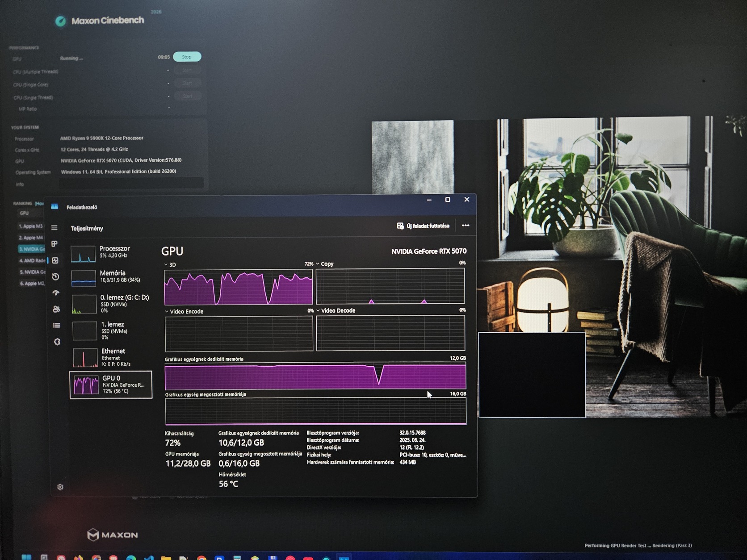This screenshot has width=747, height=560.
Task: Open Google Chrome from the taskbar
Action: (201, 557)
